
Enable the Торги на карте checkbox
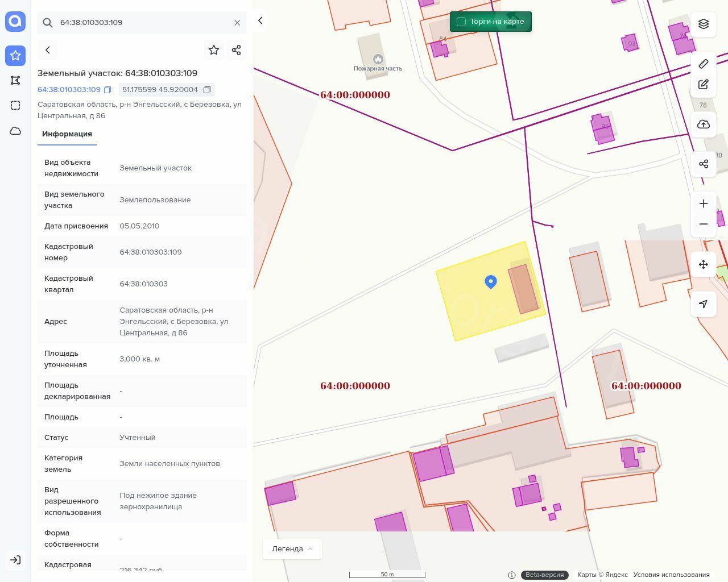[x=461, y=22]
